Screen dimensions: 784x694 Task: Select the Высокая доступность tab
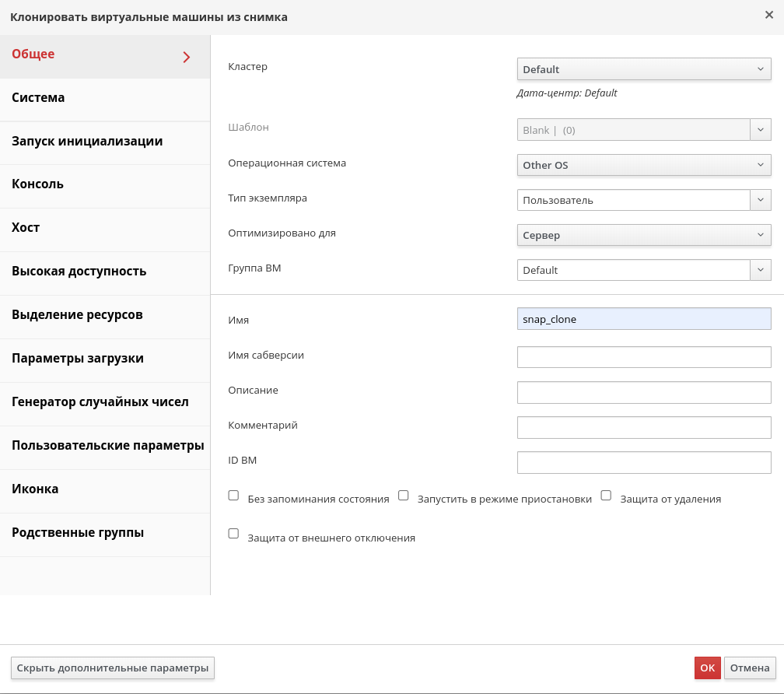click(x=105, y=272)
